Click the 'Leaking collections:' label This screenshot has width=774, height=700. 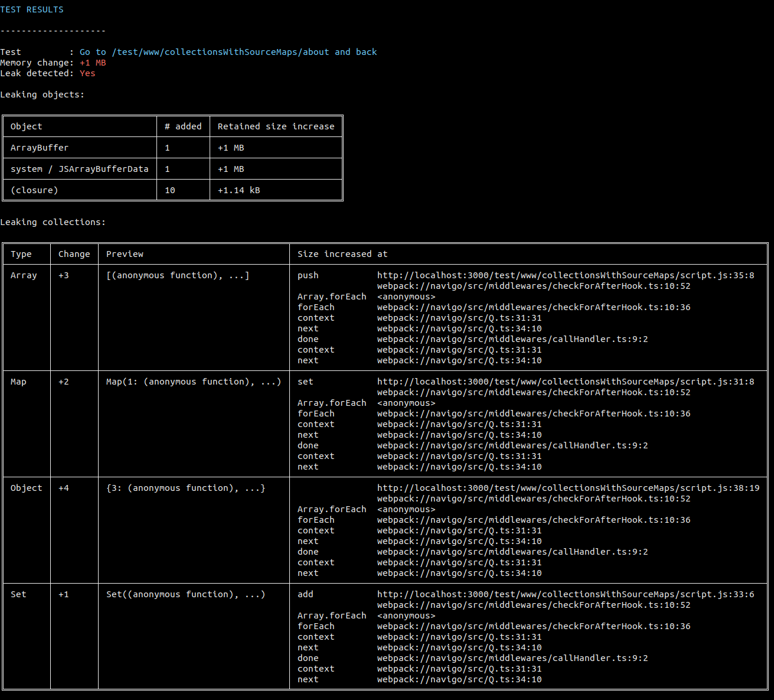(53, 222)
